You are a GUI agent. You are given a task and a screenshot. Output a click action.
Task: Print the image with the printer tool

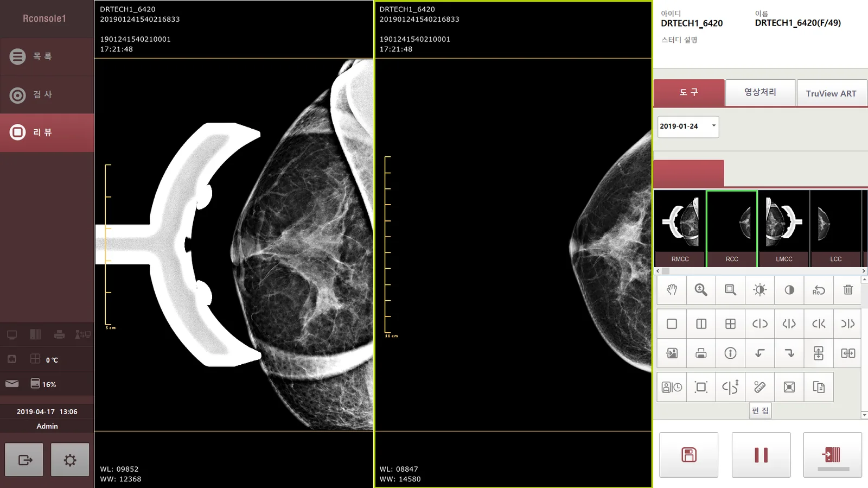pos(701,353)
